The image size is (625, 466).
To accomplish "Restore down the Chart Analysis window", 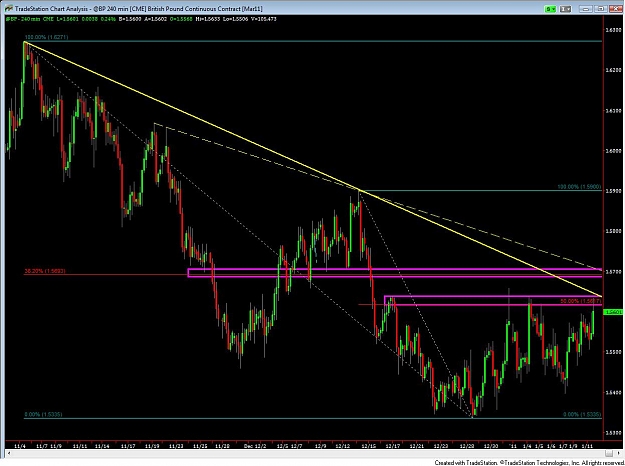I will (601, 9).
